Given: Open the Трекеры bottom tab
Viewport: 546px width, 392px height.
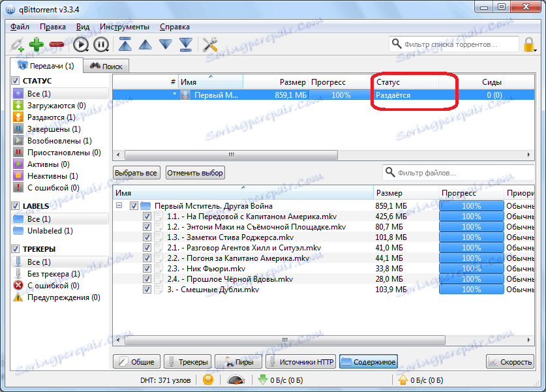Looking at the screenshot, I should (x=188, y=362).
